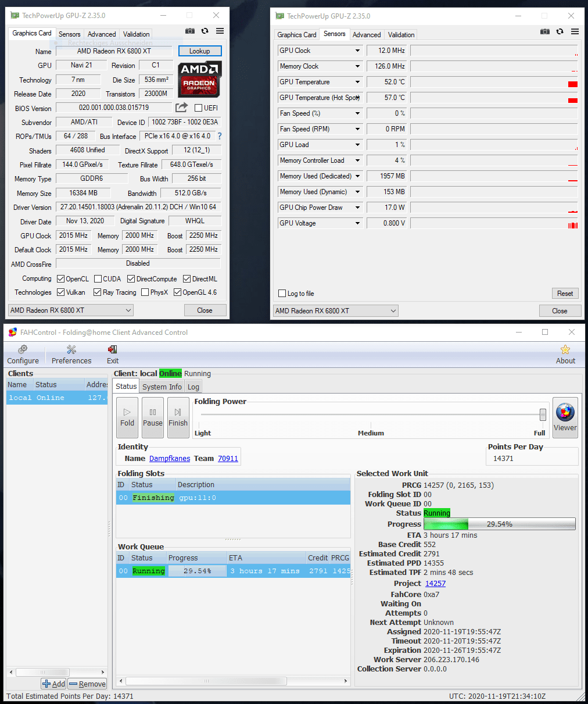Open hamburger menu in left GPU-Z window
The height and width of the screenshot is (704, 588).
coord(220,31)
